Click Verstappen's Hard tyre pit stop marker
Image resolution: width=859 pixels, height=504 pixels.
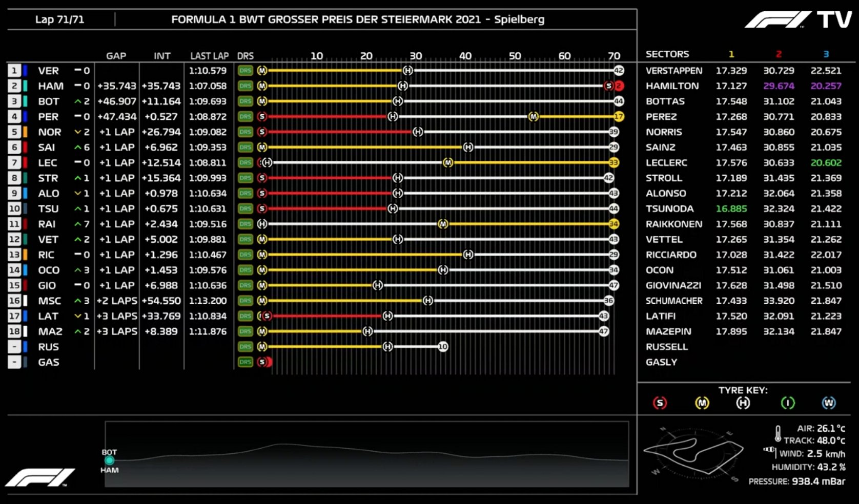(408, 71)
